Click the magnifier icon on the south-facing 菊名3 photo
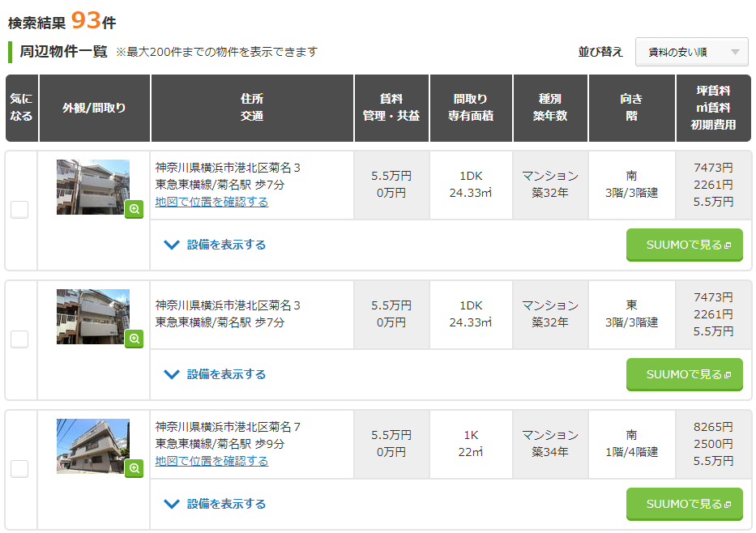 (x=134, y=209)
